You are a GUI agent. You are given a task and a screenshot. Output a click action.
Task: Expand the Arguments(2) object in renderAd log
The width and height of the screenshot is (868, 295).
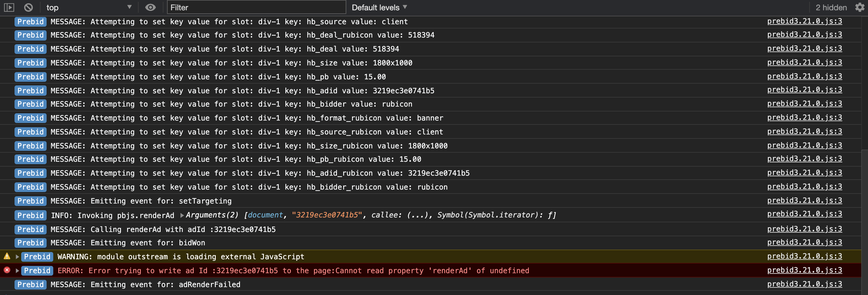182,215
